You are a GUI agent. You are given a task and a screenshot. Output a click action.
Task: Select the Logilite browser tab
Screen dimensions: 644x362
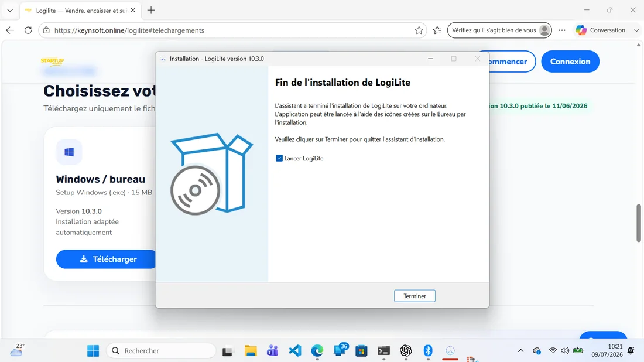(80, 11)
